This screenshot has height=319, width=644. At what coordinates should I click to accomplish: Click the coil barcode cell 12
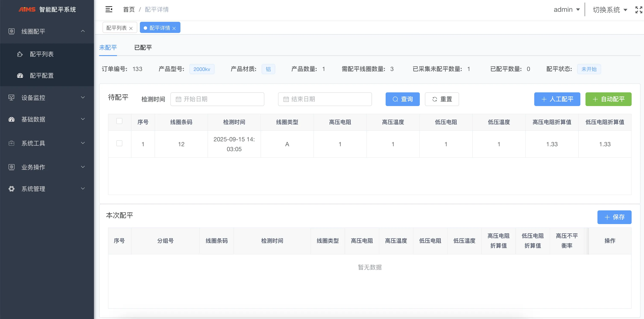pyautogui.click(x=181, y=144)
